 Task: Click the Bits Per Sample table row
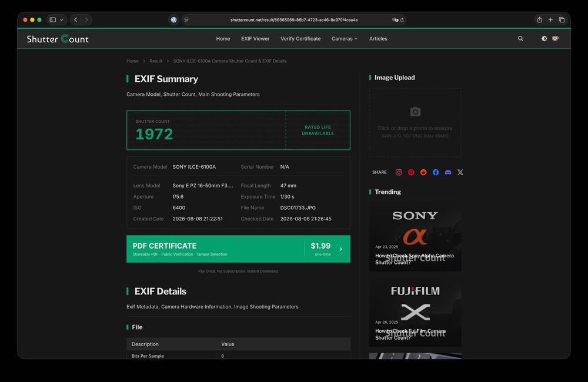(238, 355)
